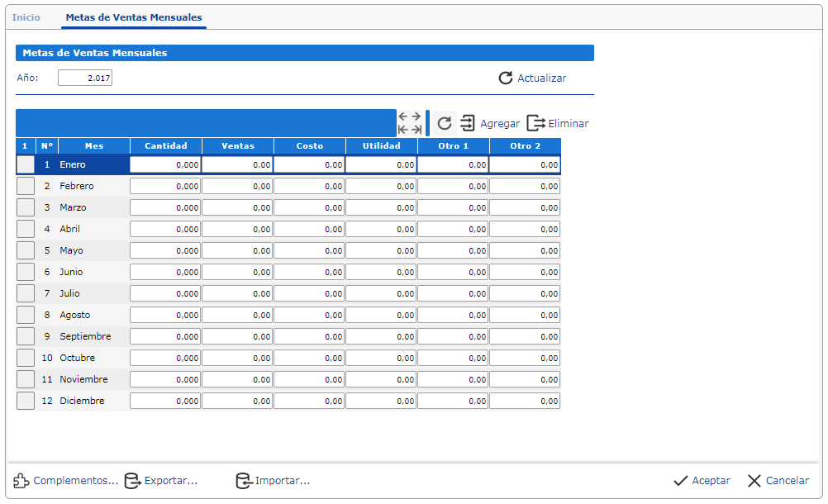
Task: Focus the Año input field
Action: tap(85, 78)
